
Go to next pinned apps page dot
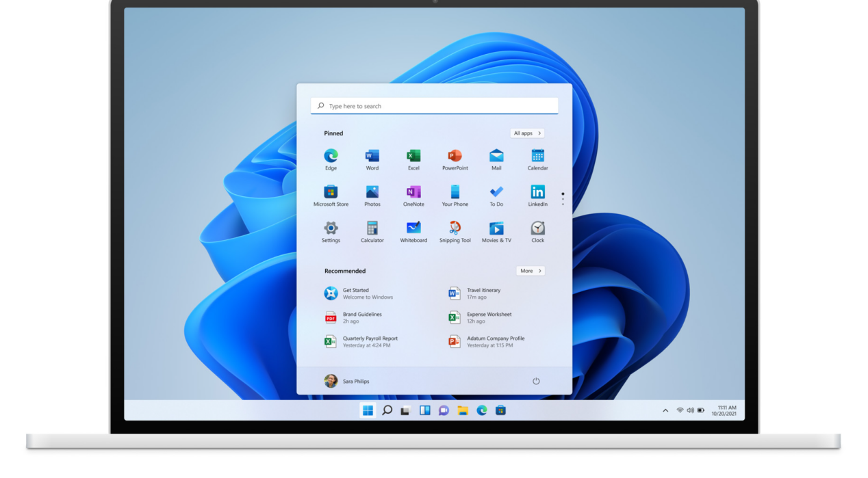563,199
